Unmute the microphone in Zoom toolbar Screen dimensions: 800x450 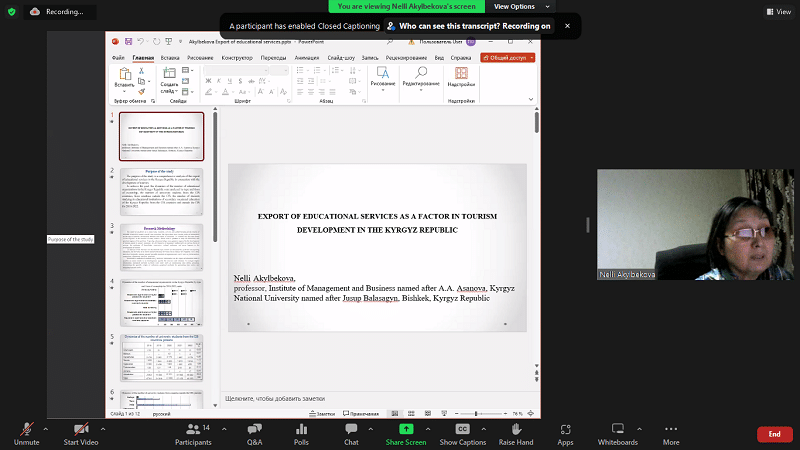(27, 428)
